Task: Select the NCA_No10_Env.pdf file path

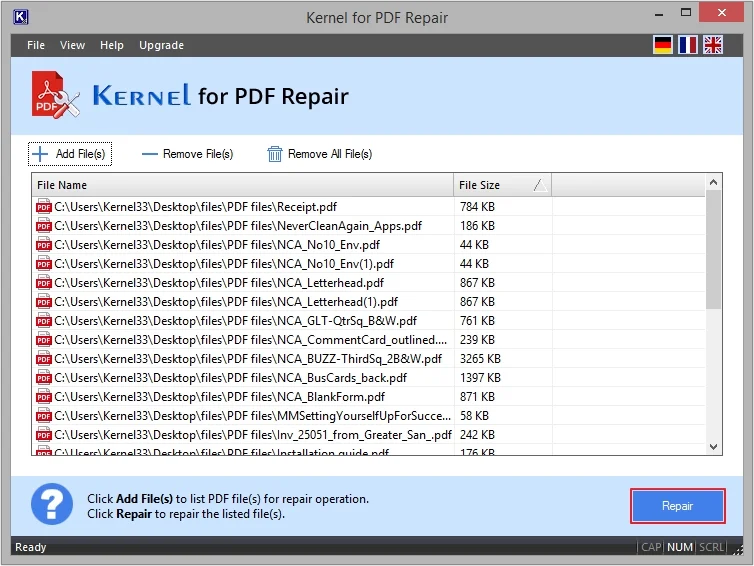Action: coord(217,245)
